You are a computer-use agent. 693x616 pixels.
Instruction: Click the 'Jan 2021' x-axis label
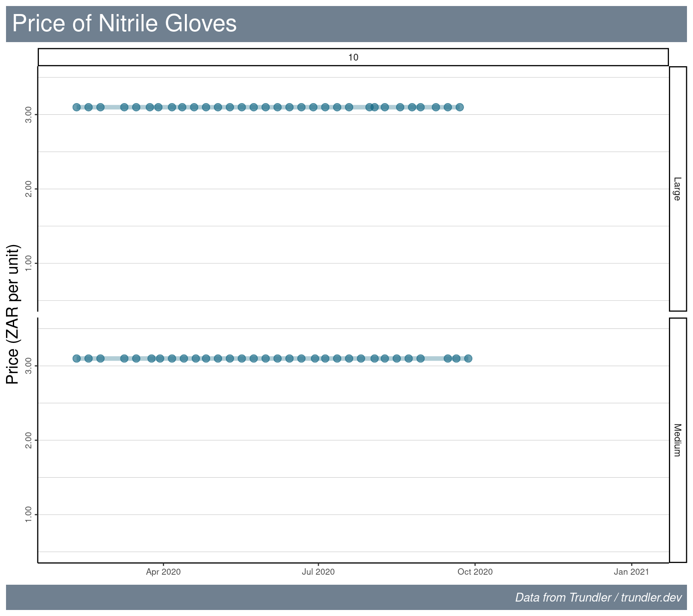coord(631,571)
